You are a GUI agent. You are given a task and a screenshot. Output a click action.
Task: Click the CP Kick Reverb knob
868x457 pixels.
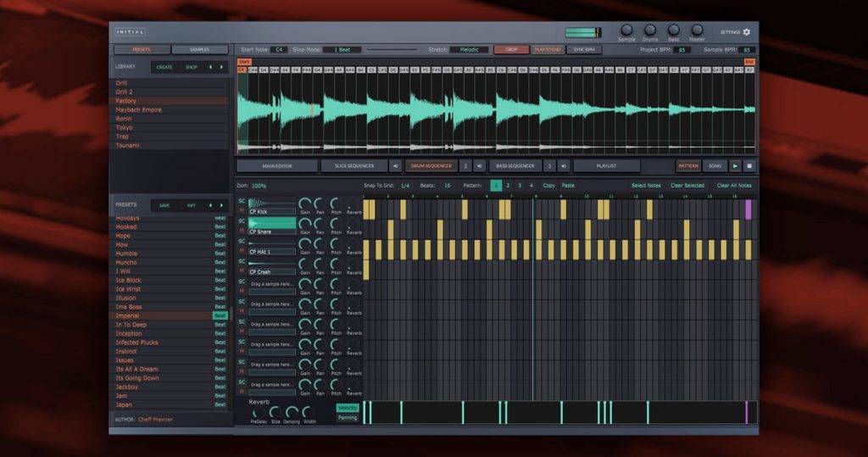tap(353, 205)
